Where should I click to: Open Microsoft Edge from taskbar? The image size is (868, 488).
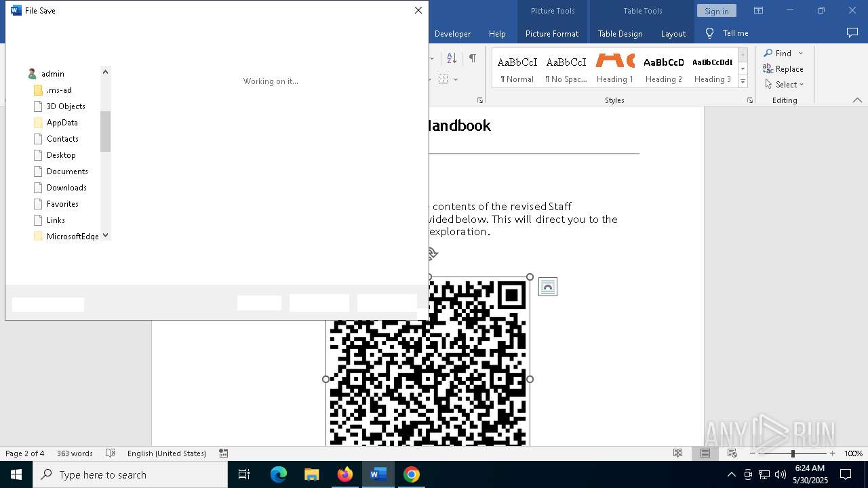(279, 474)
